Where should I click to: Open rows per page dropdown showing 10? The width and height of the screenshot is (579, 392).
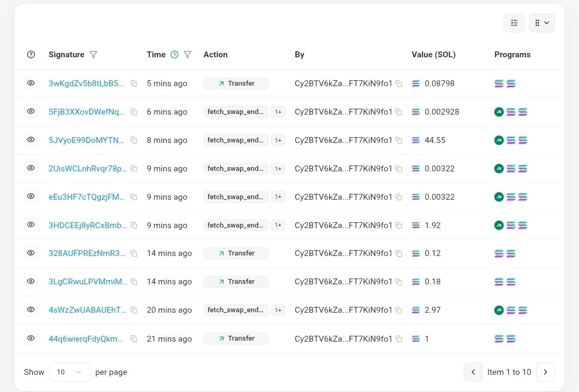(69, 372)
